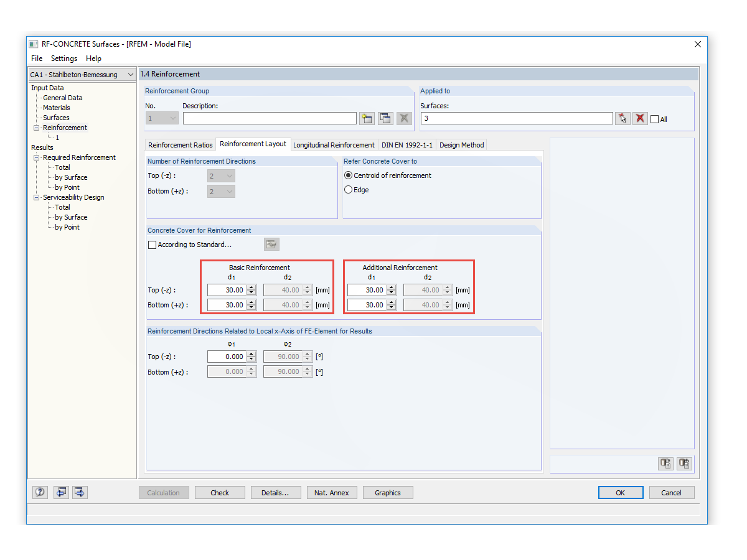747x560 pixels.
Task: Pick surfaces graphically with the arrow icon
Action: pos(622,118)
